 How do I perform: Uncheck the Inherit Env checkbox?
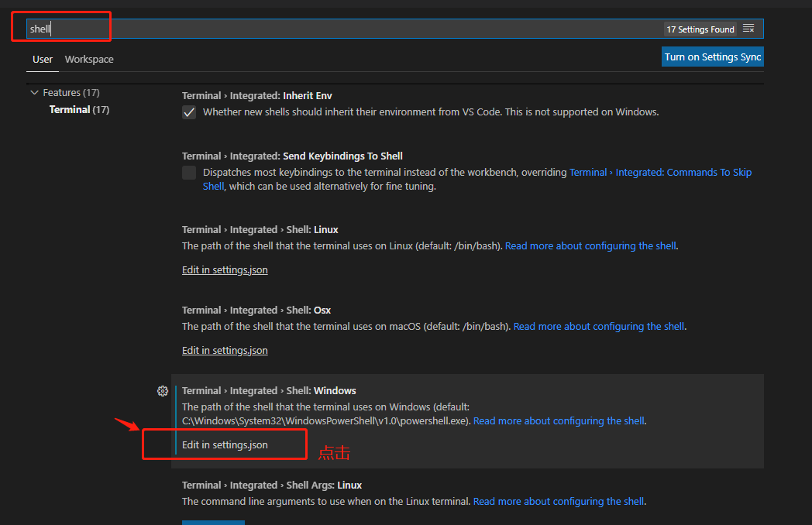click(188, 112)
